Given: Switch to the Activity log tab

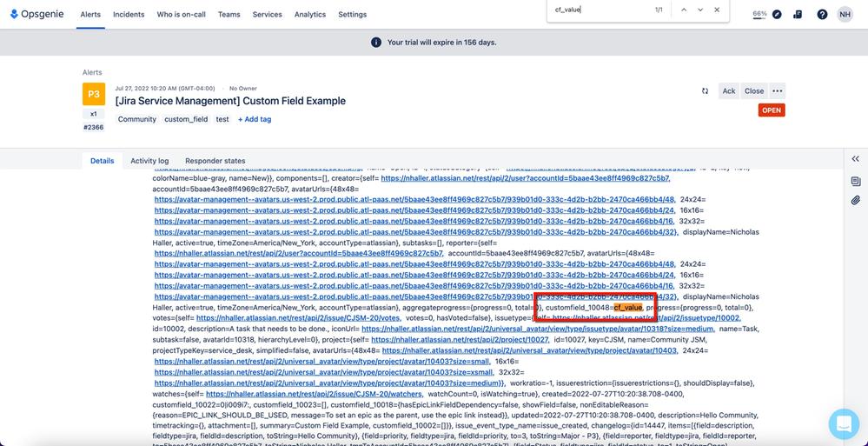Looking at the screenshot, I should click(149, 161).
